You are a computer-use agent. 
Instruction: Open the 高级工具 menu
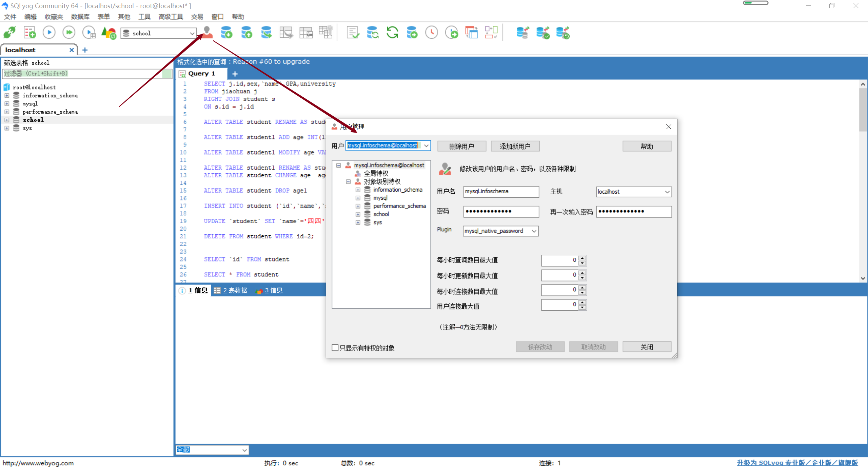pos(171,17)
